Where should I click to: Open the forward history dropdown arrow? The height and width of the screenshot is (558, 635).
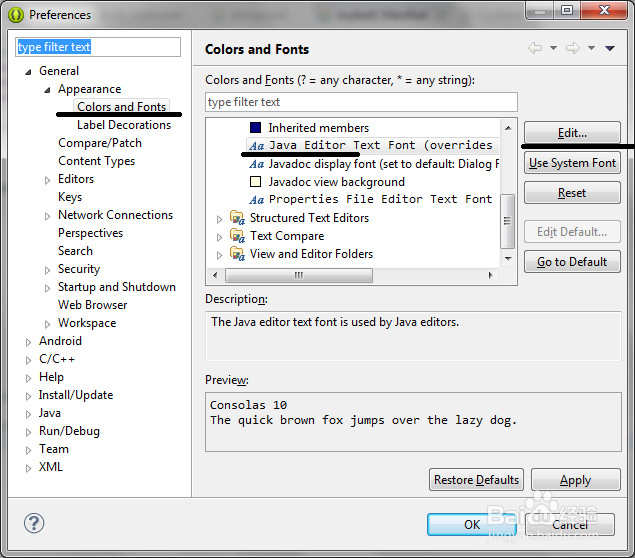tap(591, 48)
